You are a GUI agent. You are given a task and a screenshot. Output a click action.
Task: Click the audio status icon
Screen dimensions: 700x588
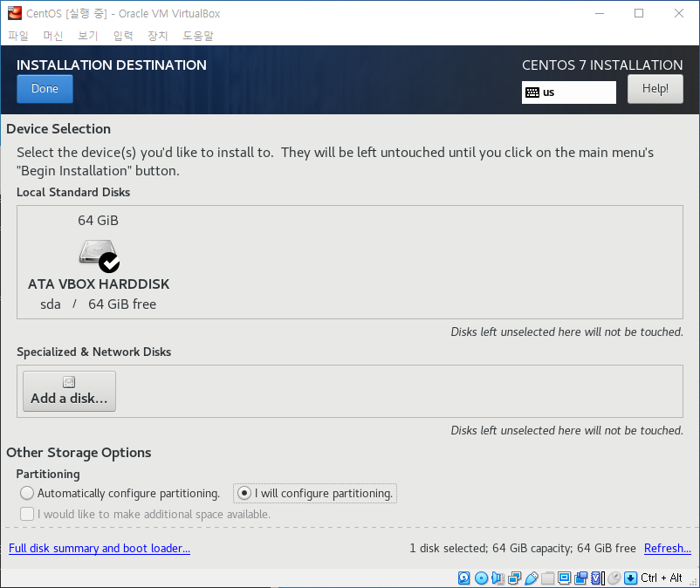coord(498,578)
